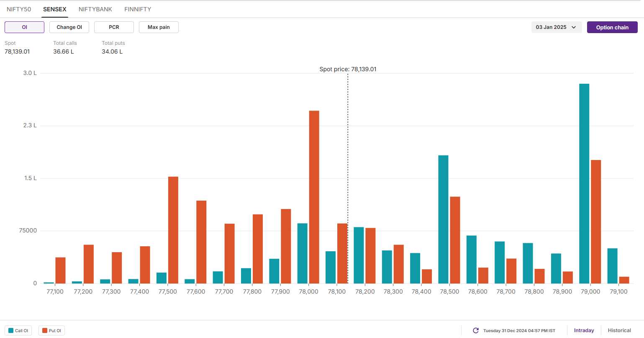Switch to Historical data
The height and width of the screenshot is (338, 644).
click(x=619, y=330)
